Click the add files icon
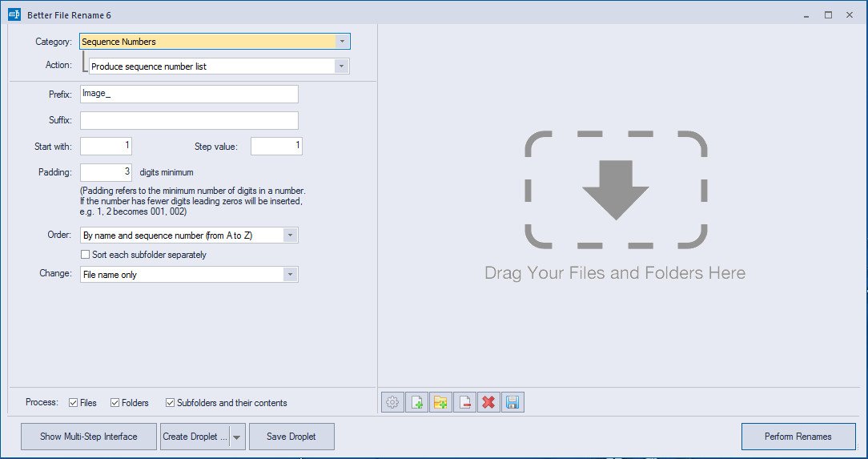The image size is (868, 459). point(416,403)
